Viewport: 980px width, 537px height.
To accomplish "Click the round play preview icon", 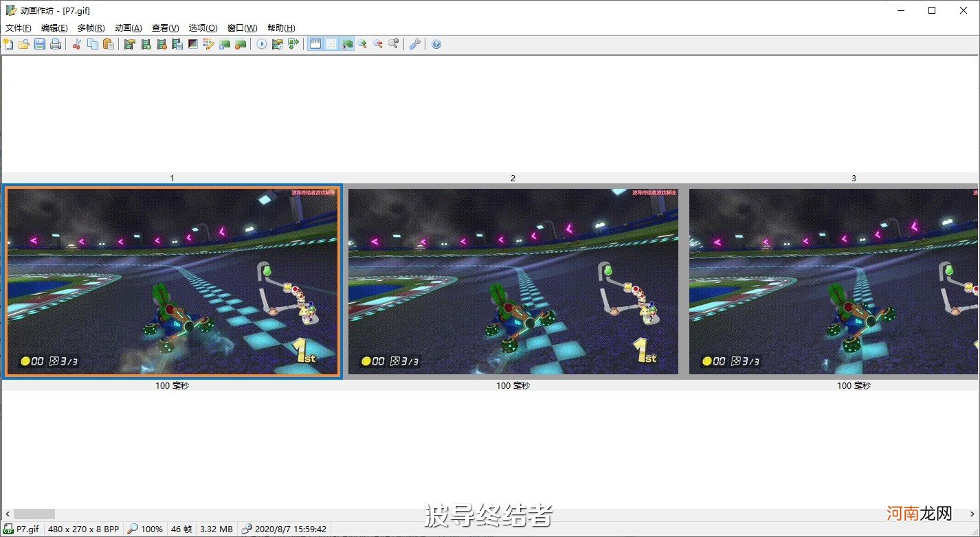I will (x=262, y=44).
